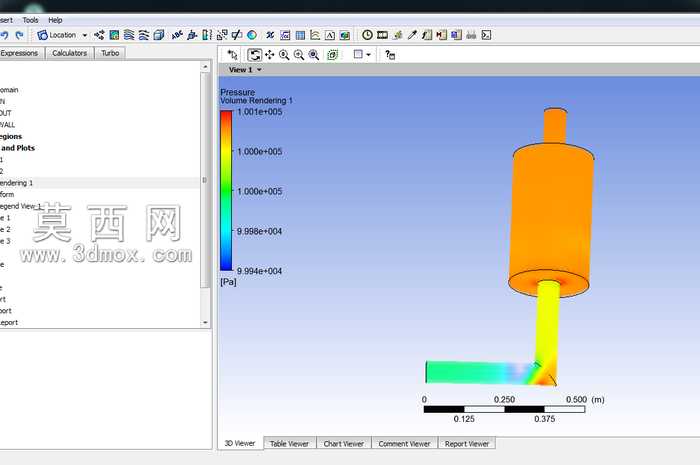Screen dimensions: 700x465
Task: Insert a Figure from toolbar
Action: [345, 35]
